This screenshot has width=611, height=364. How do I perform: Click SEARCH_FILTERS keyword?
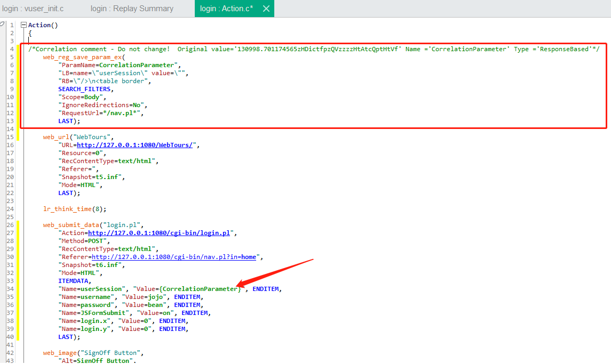[x=84, y=89]
